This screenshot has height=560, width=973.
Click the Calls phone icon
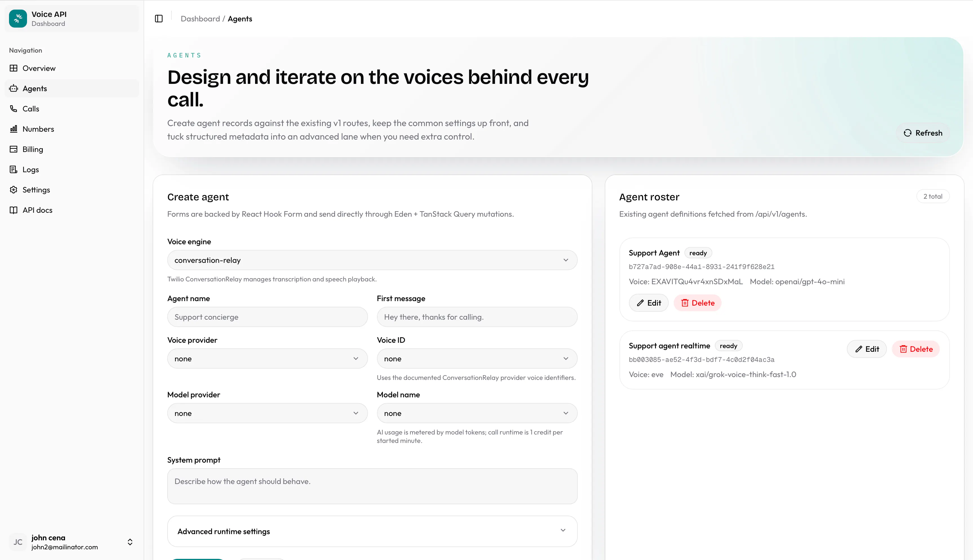(14, 109)
